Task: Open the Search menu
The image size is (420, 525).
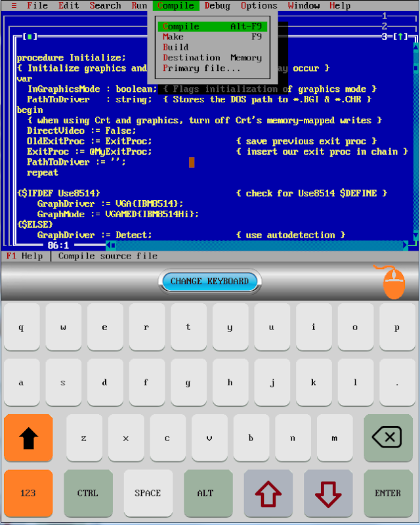Action: coord(105,5)
